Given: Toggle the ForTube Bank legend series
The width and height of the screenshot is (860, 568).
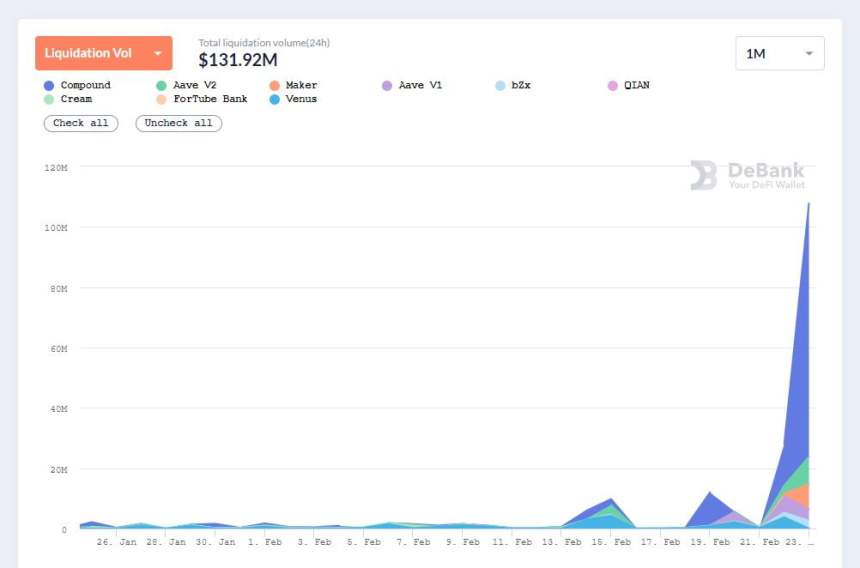Looking at the screenshot, I should (x=202, y=99).
